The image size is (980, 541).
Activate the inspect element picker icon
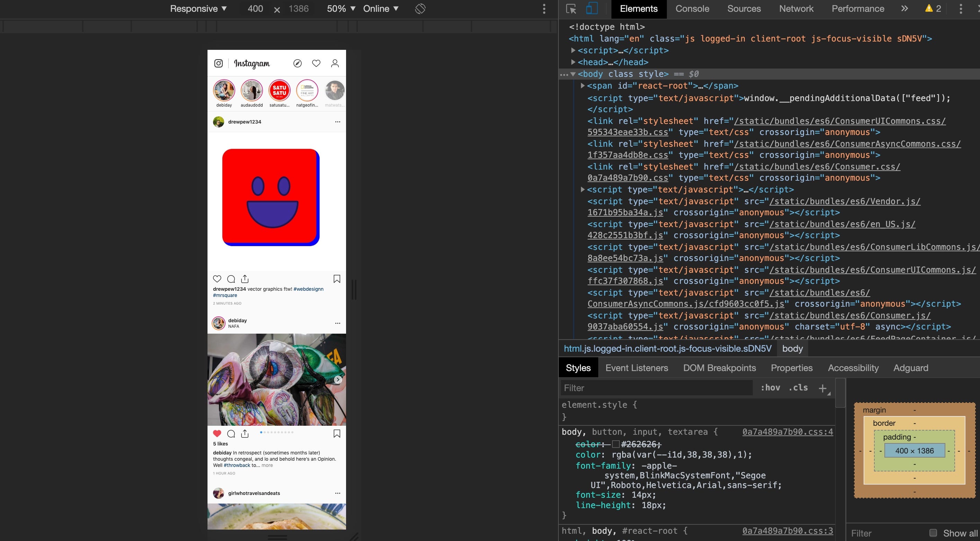571,9
